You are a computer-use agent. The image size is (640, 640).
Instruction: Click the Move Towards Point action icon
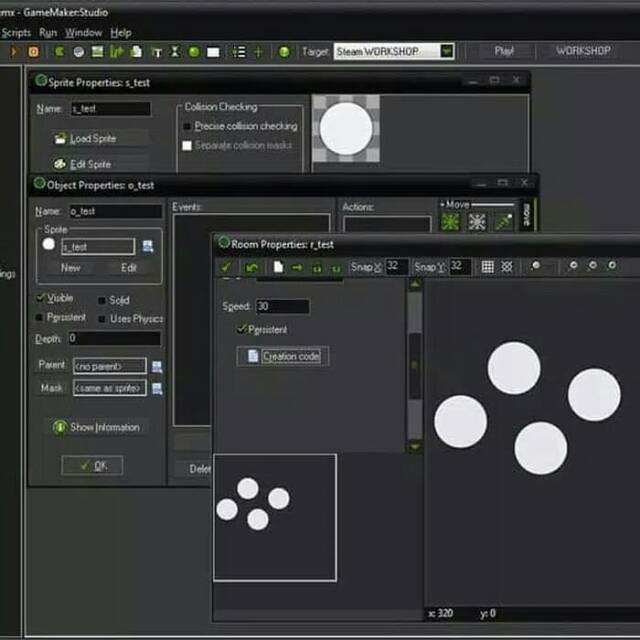coord(502,222)
